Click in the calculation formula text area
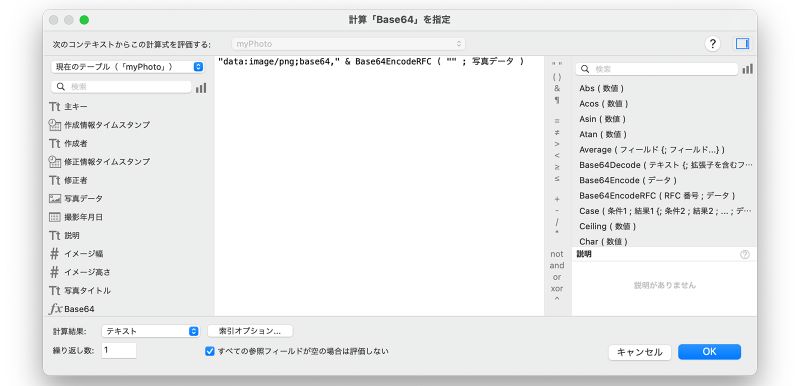 click(x=379, y=186)
